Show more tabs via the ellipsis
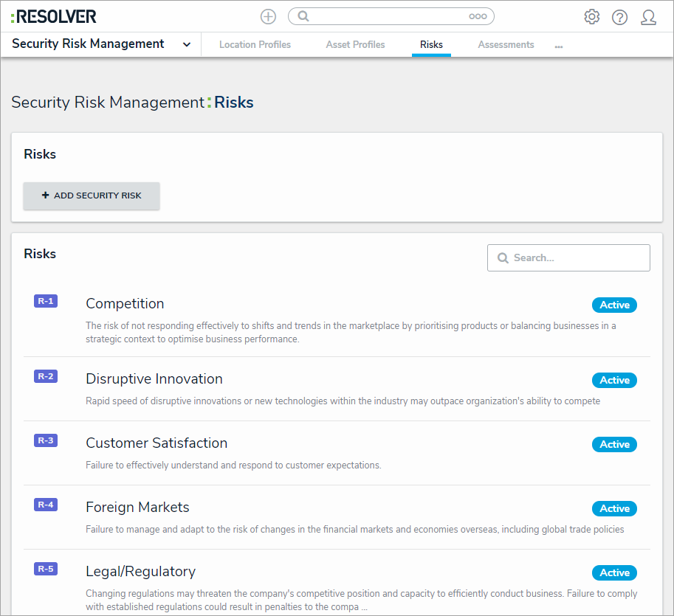 click(x=558, y=46)
